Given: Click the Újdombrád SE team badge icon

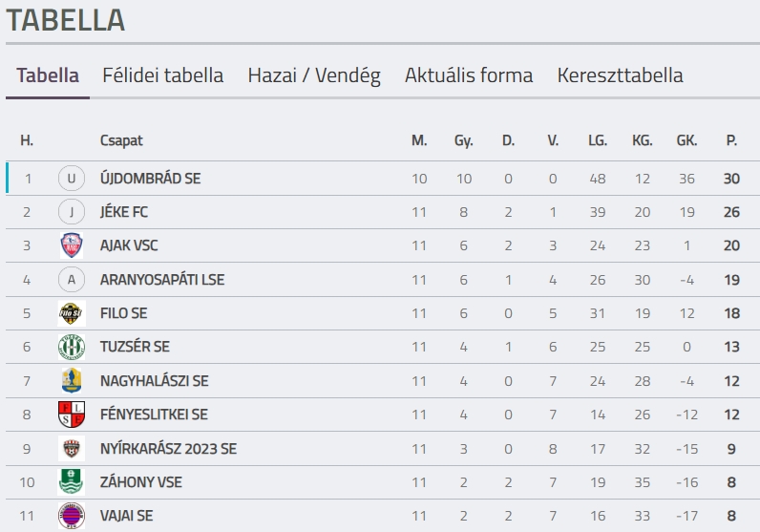Looking at the screenshot, I should pyautogui.click(x=72, y=179).
